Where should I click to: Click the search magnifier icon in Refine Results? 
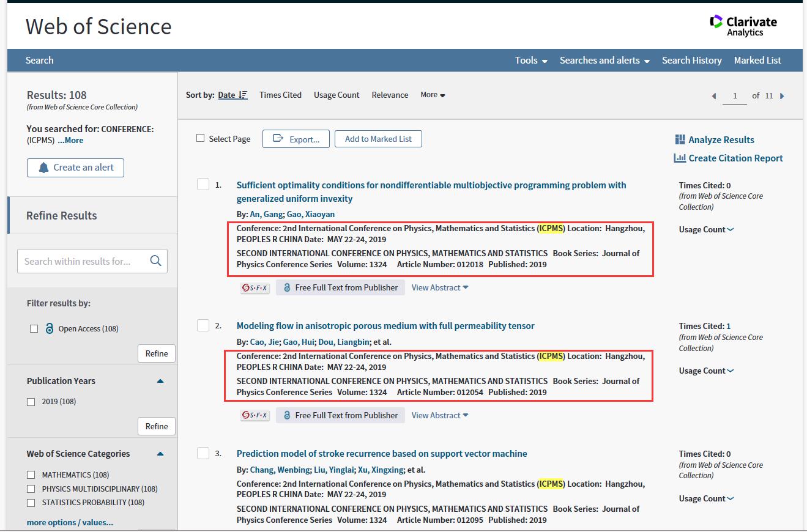(x=155, y=261)
